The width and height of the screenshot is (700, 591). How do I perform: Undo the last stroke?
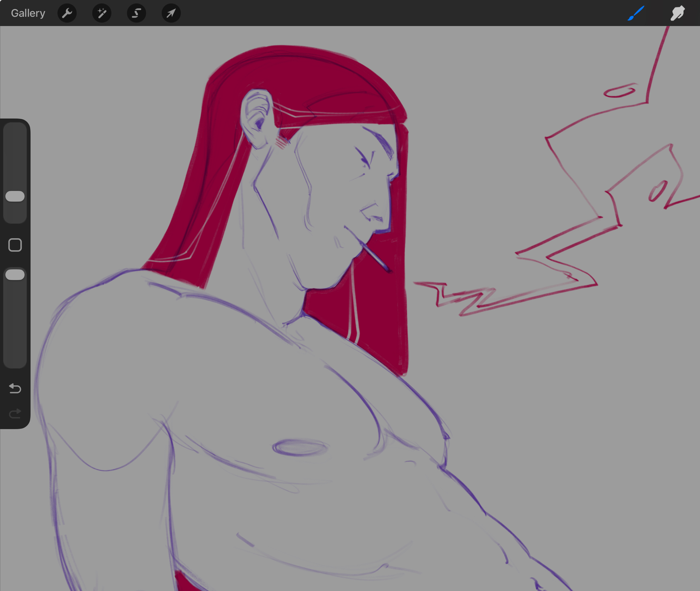pyautogui.click(x=15, y=388)
